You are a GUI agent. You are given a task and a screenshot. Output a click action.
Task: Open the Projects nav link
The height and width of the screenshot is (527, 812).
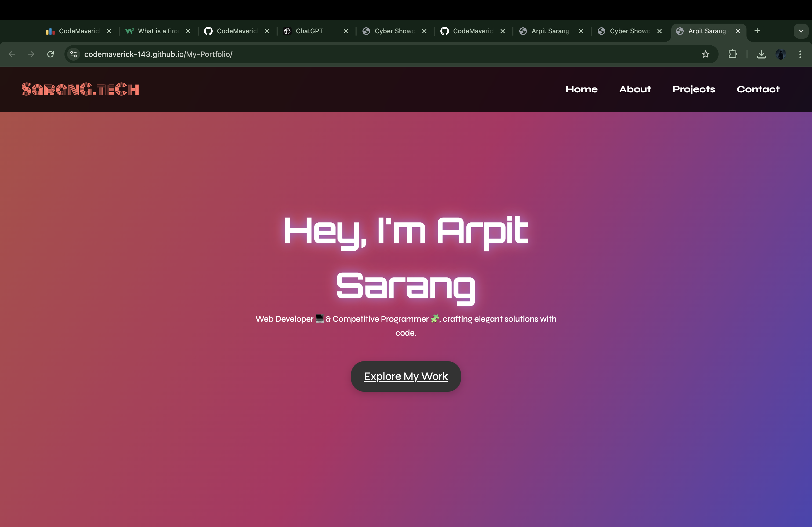pyautogui.click(x=694, y=89)
